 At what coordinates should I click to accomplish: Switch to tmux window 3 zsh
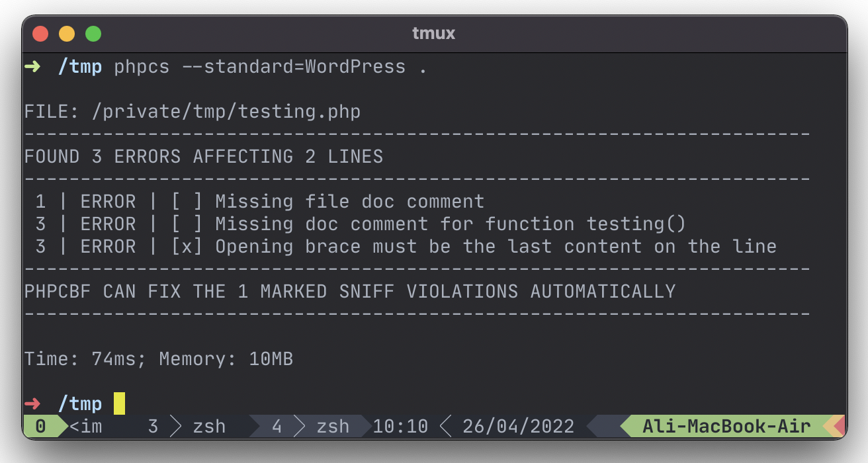(187, 427)
